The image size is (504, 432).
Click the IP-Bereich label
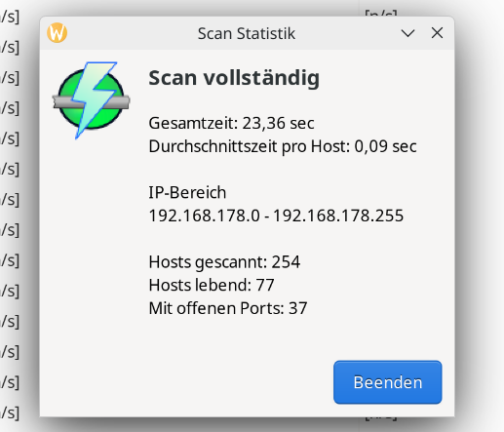coord(187,192)
